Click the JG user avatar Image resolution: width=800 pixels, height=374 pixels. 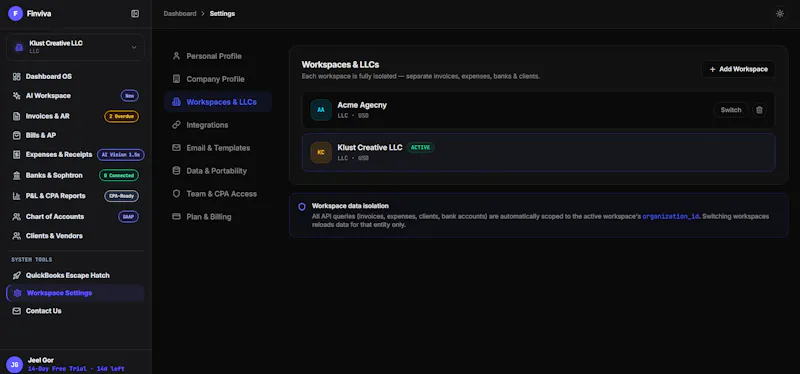[15, 364]
